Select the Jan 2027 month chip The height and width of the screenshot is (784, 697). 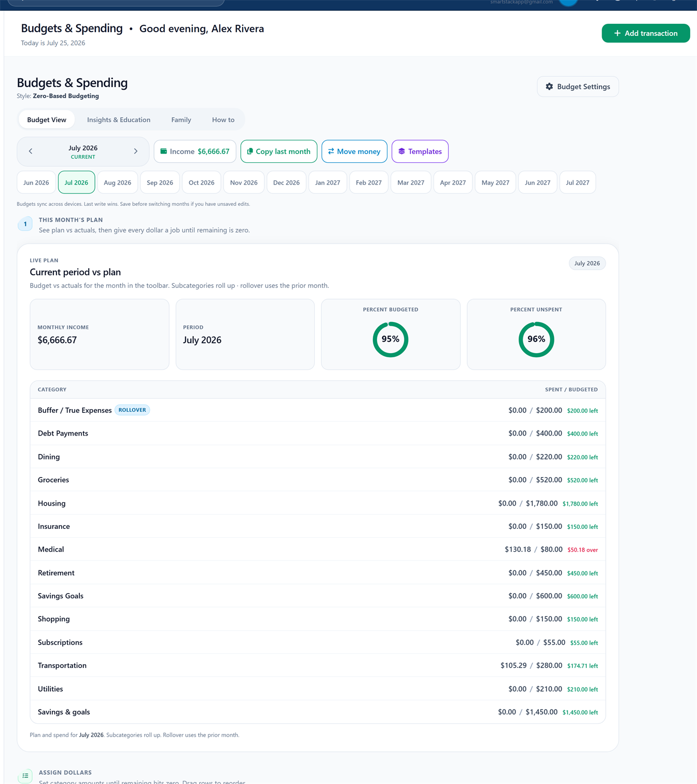coord(328,183)
